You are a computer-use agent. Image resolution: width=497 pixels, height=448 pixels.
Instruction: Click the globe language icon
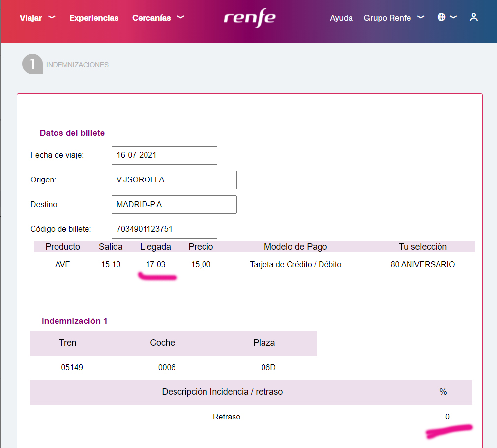[x=441, y=17]
